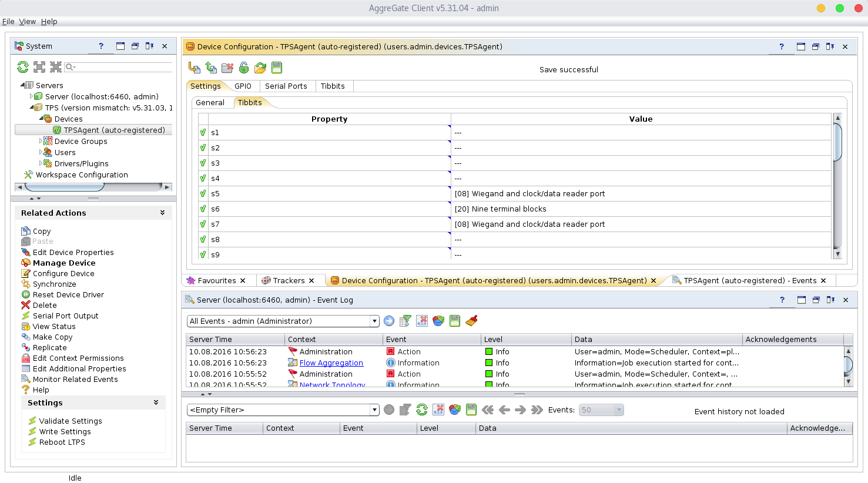The height and width of the screenshot is (483, 868).
Task: Open the View menu
Action: pyautogui.click(x=27, y=22)
